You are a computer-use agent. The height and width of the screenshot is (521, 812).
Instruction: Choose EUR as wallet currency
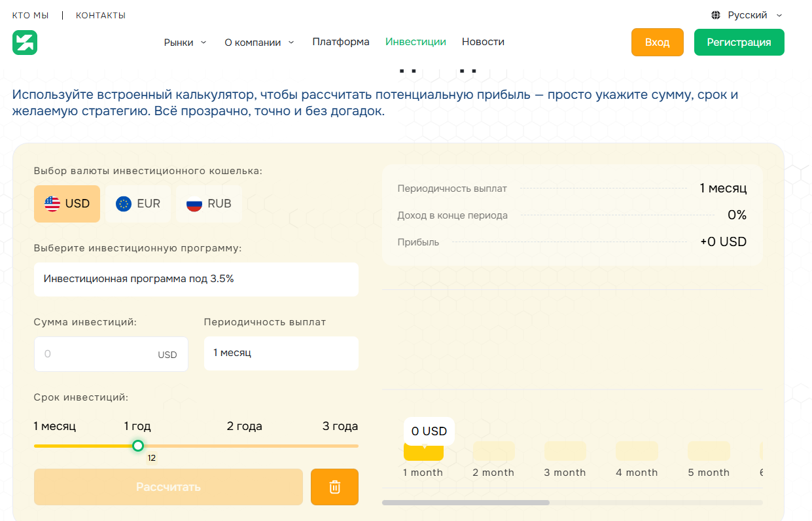click(x=138, y=204)
